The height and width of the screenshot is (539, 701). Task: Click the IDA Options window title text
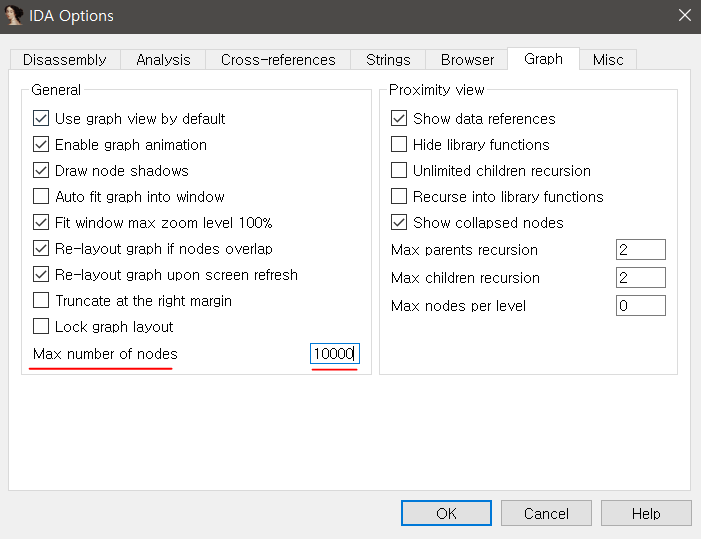[71, 16]
